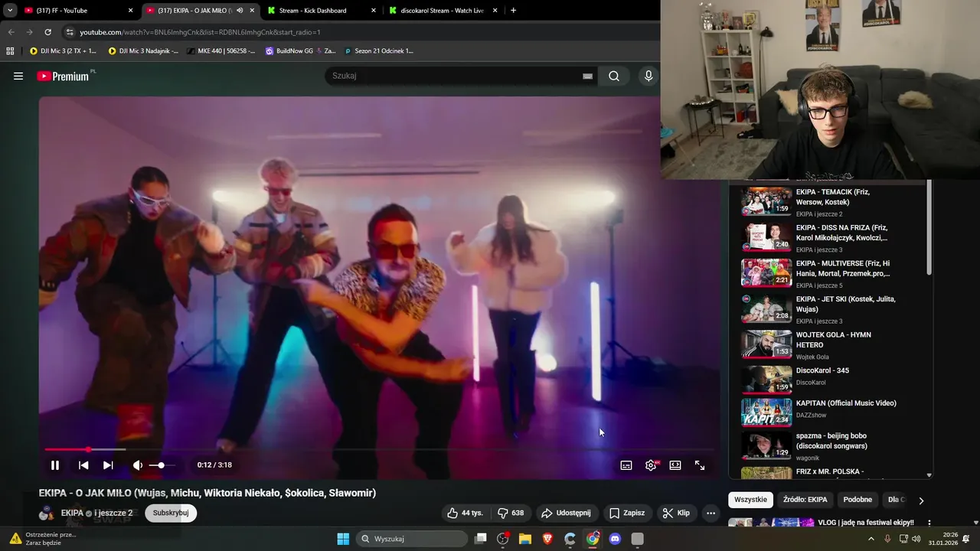The width and height of the screenshot is (980, 551).
Task: Go back in browser history
Action: pos(11,32)
